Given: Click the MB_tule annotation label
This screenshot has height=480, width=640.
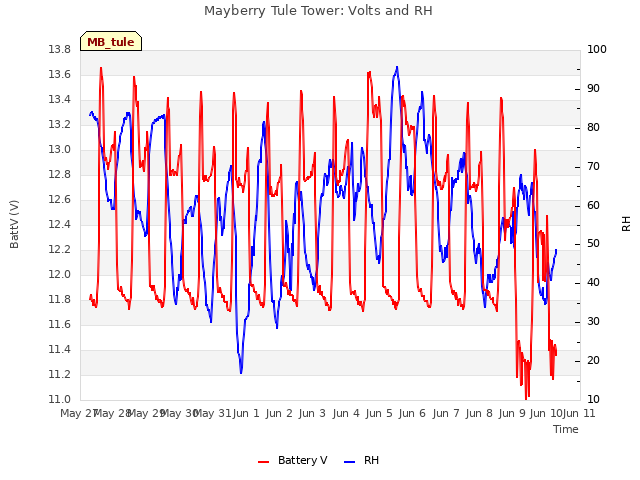Looking at the screenshot, I should tap(111, 42).
